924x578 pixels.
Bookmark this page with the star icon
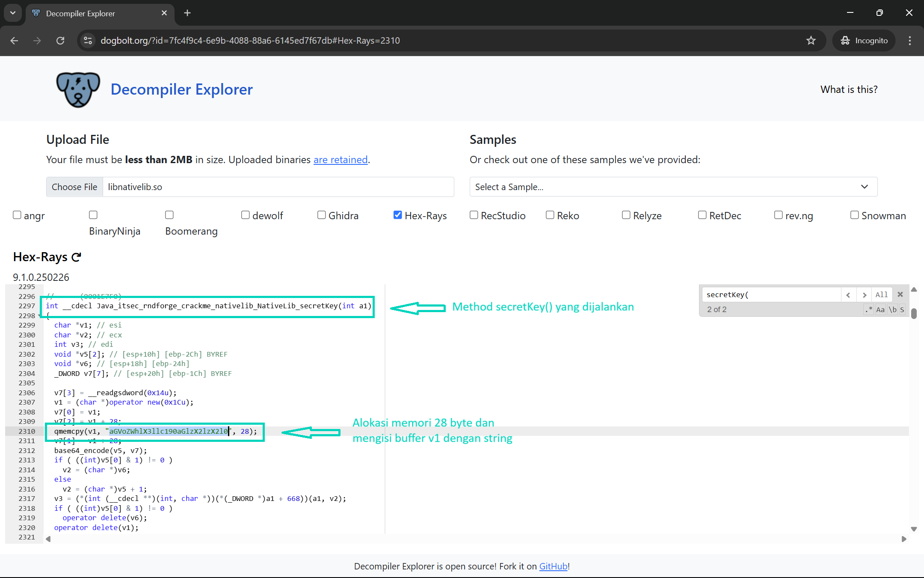[x=811, y=41]
